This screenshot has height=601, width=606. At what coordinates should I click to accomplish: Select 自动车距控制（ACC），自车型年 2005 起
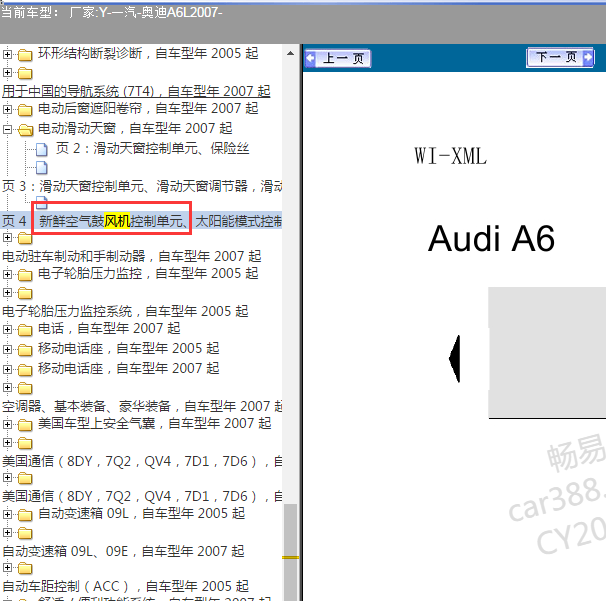pos(125,586)
